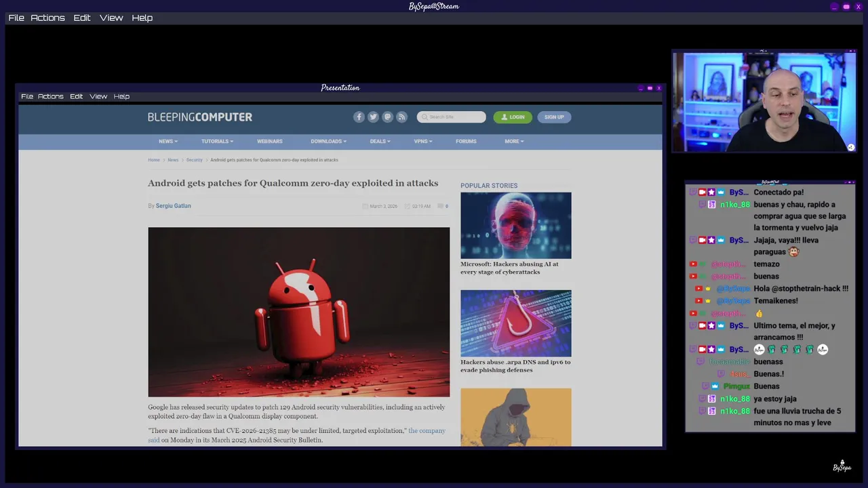Click the monkey emoji after 'paraguas'
868x488 pixels.
[793, 251]
